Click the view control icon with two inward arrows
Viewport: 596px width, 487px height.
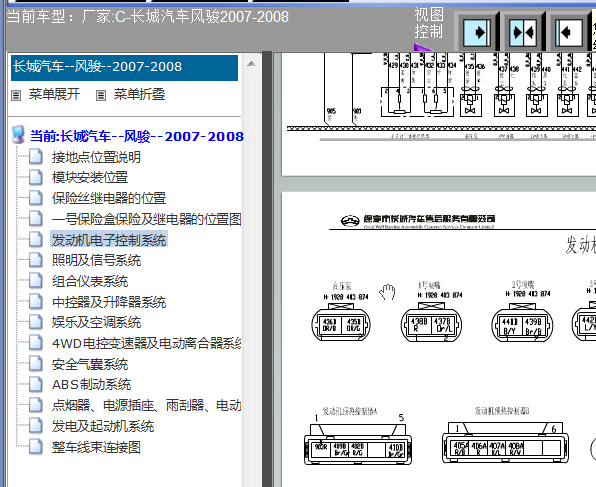pos(523,32)
